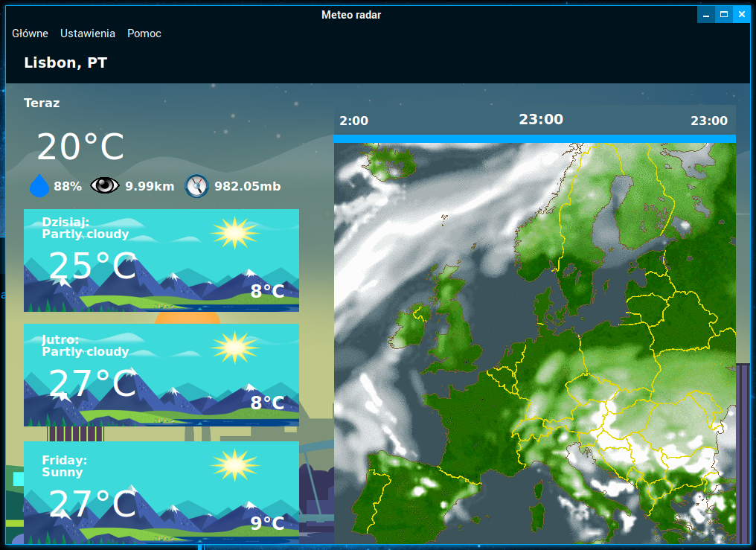Click the pressure gauge icon

[x=196, y=185]
